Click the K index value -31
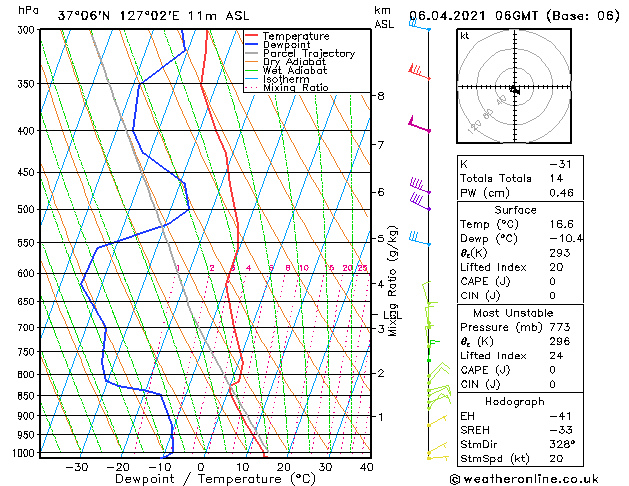The height and width of the screenshot is (486, 629). pyautogui.click(x=560, y=164)
